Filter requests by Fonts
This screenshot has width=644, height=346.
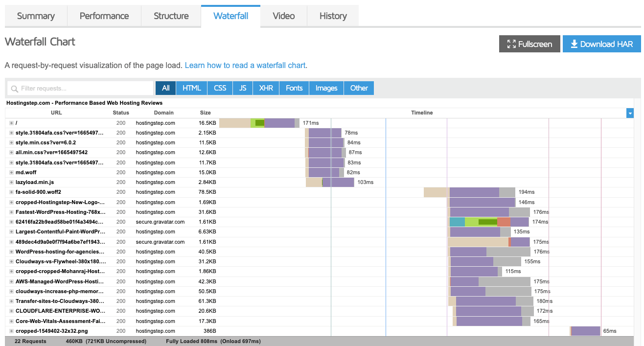point(294,88)
